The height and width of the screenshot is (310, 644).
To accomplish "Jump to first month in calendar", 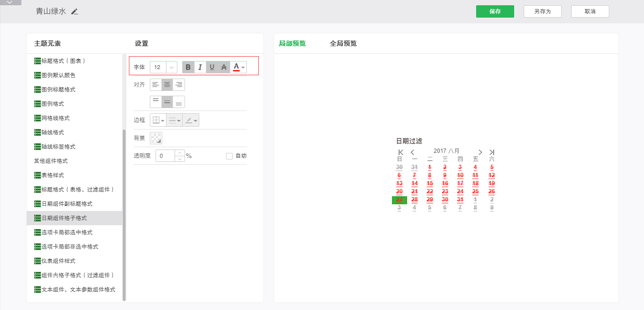I will point(401,152).
